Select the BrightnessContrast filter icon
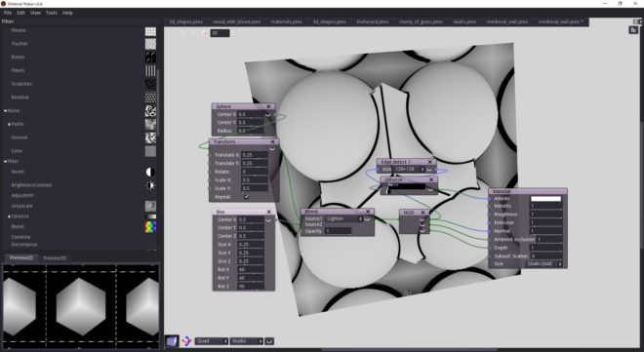The width and height of the screenshot is (644, 352). [x=150, y=185]
